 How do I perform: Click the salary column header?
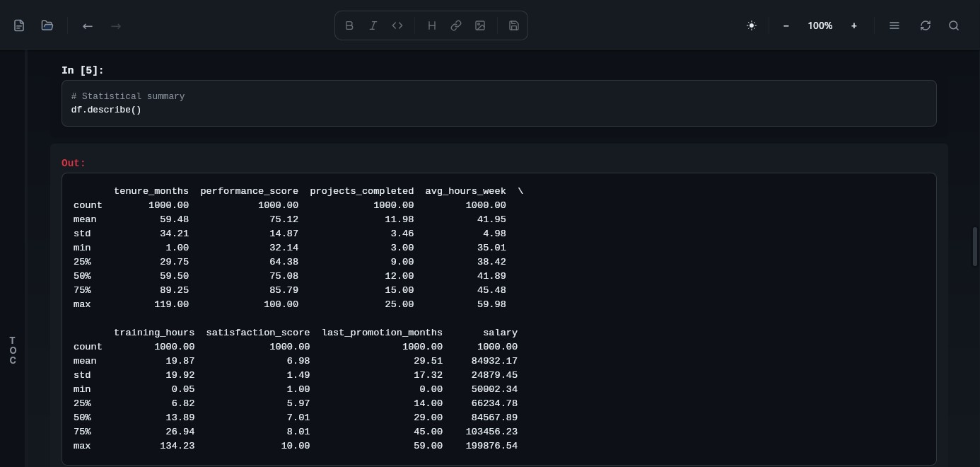point(501,333)
